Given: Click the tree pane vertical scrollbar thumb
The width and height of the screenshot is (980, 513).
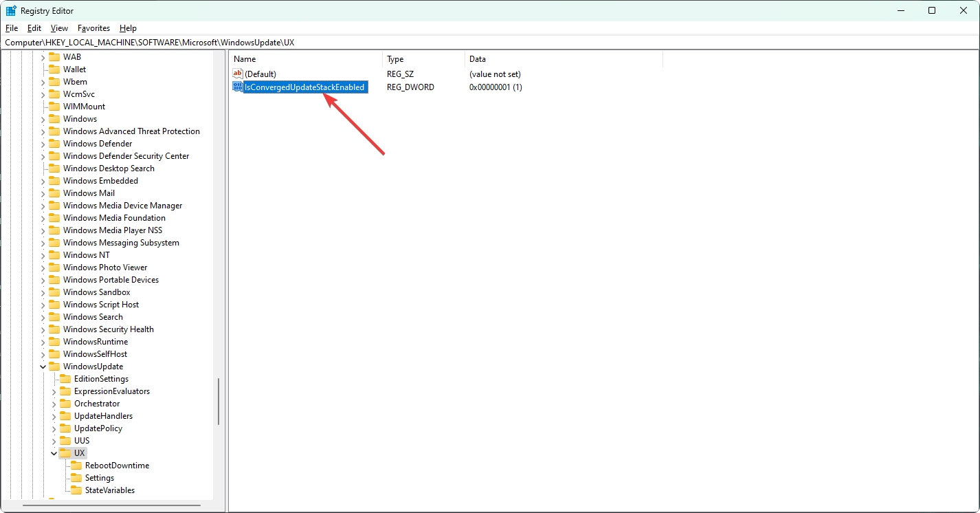Looking at the screenshot, I should [x=219, y=402].
